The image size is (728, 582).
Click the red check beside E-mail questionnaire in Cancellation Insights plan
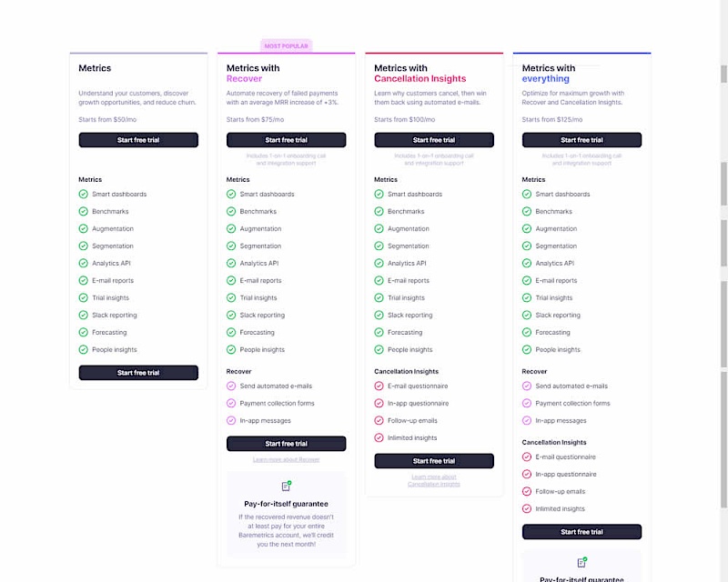[x=379, y=386]
